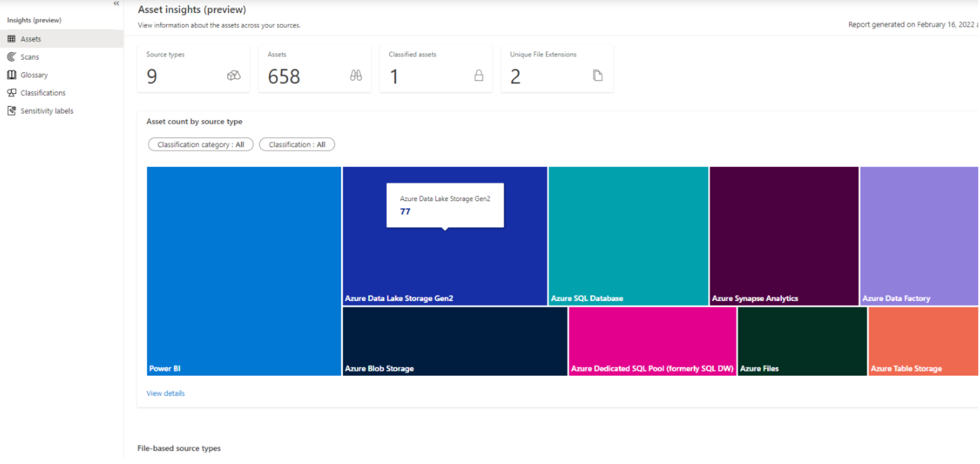Image resolution: width=980 pixels, height=464 pixels.
Task: Click the Azure Data Factory tile
Action: [x=919, y=236]
